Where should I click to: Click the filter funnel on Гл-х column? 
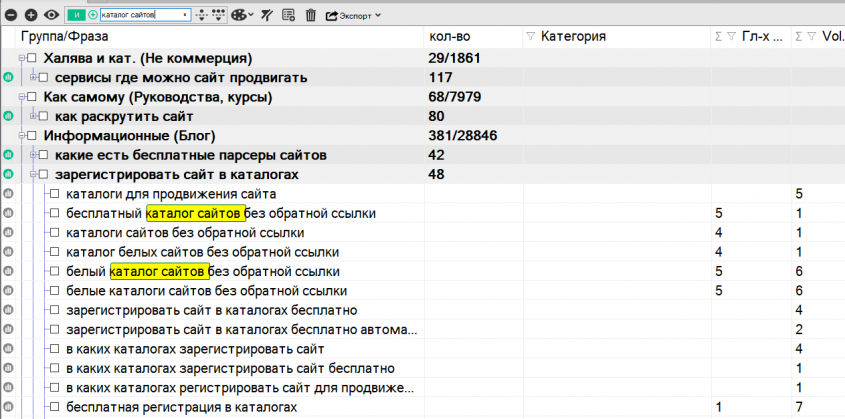click(x=731, y=37)
